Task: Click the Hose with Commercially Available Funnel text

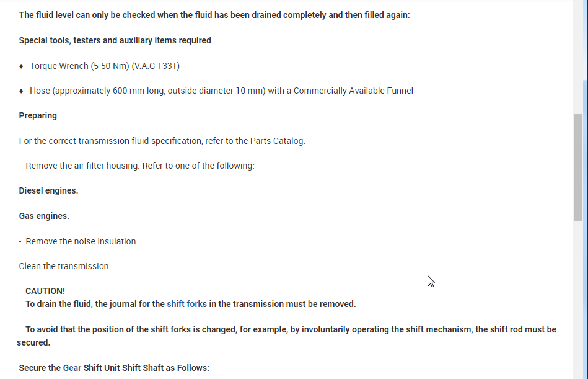Action: pyautogui.click(x=221, y=91)
